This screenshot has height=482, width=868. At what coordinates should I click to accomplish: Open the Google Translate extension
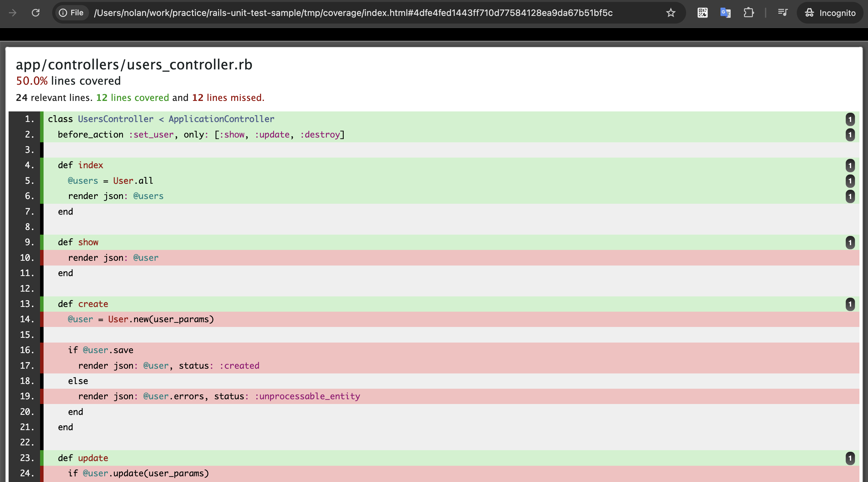725,13
